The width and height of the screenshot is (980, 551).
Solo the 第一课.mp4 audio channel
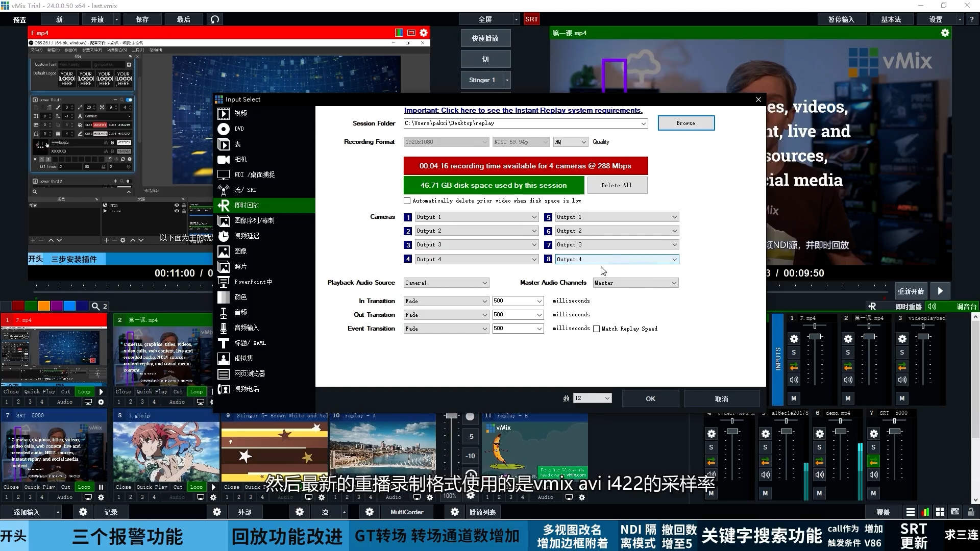[848, 352]
